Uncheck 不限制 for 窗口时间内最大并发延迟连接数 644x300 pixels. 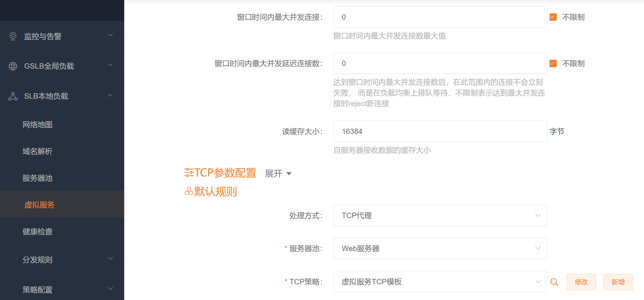point(553,63)
